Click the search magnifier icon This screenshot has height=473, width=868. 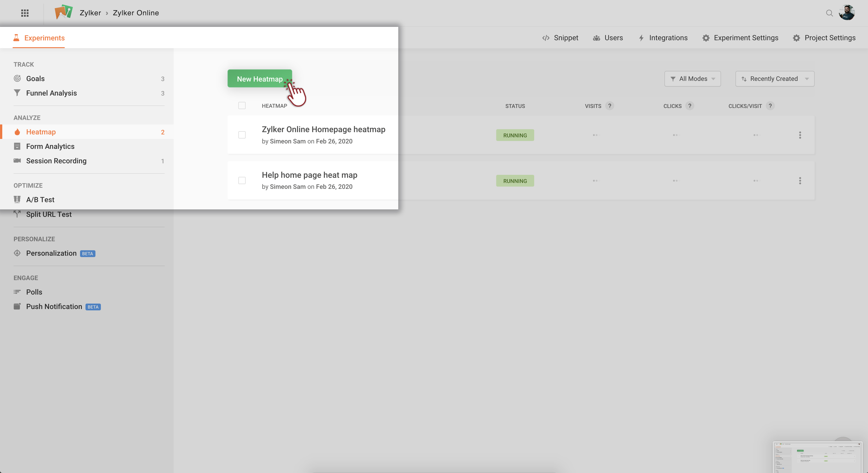coord(829,13)
